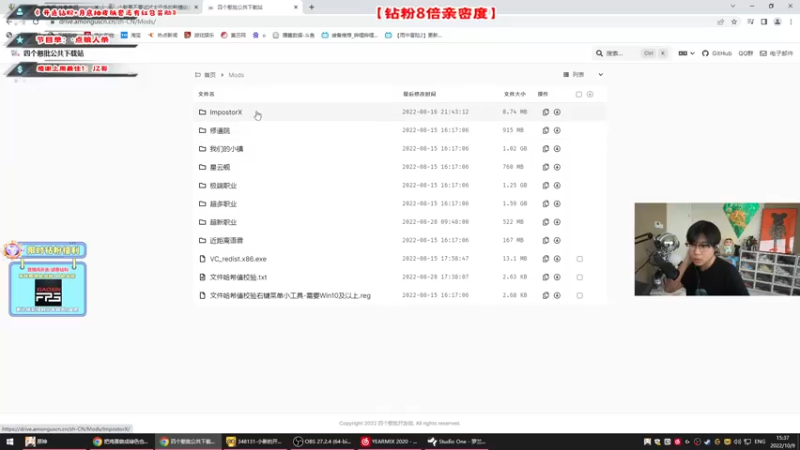The image size is (800, 450).
Task: Download the ImpostorX folder
Action: (x=557, y=112)
